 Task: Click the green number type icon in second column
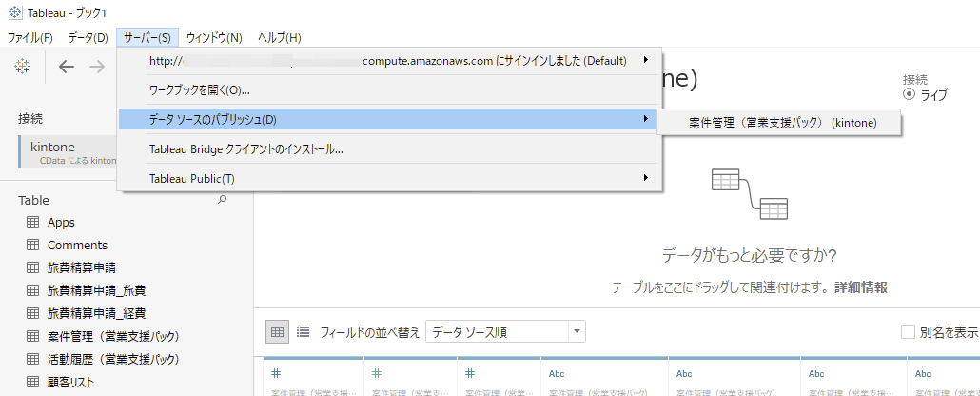pos(376,373)
